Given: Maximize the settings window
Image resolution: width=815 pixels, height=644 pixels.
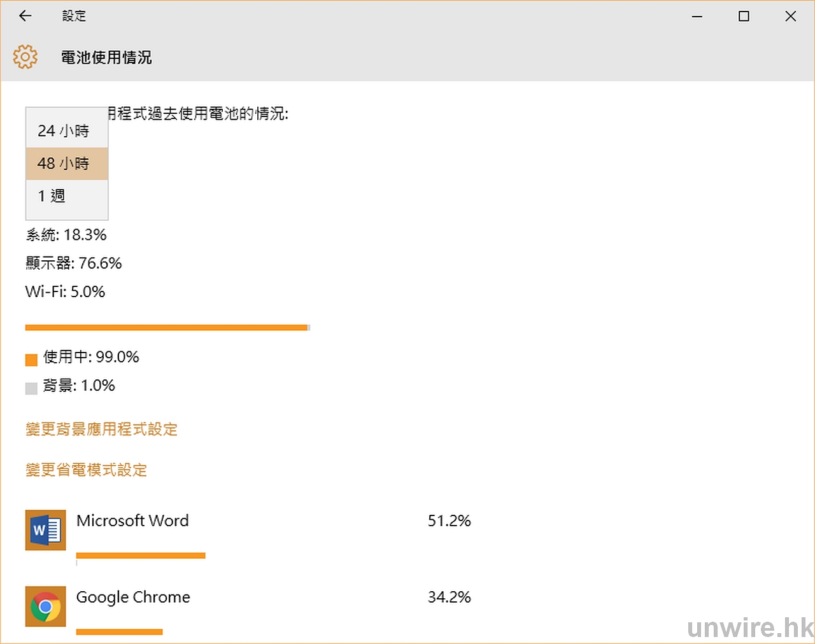Looking at the screenshot, I should (x=744, y=17).
